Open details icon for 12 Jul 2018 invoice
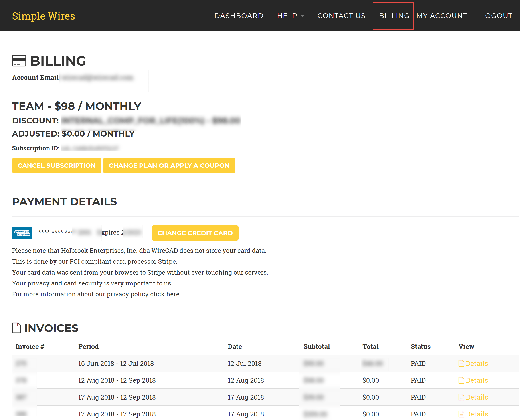The image size is (520, 420). (461, 363)
